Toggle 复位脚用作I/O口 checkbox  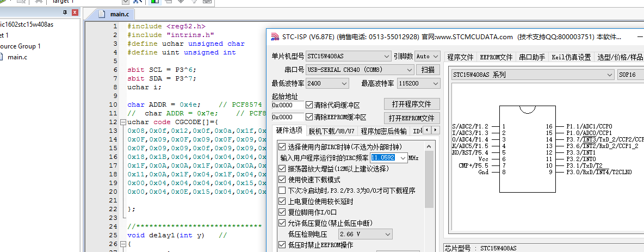click(282, 212)
